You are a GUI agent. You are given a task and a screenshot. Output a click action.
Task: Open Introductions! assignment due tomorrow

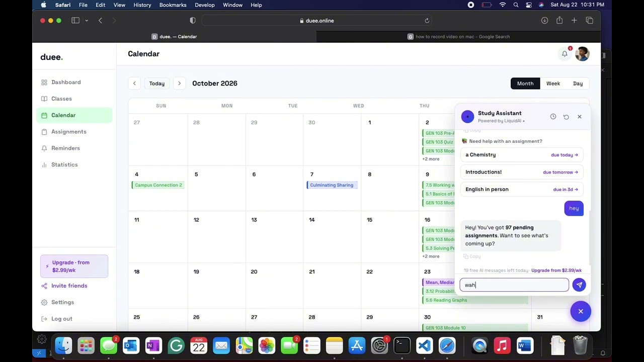tap(522, 172)
